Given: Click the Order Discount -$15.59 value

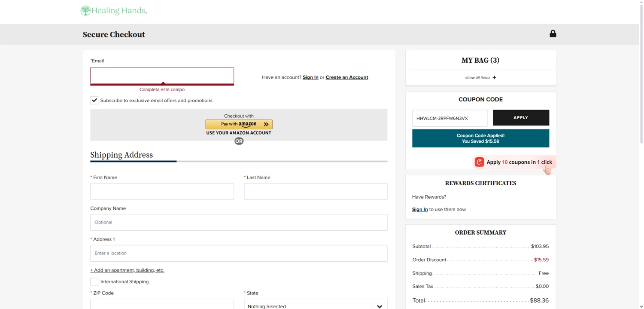Looking at the screenshot, I should tap(540, 260).
